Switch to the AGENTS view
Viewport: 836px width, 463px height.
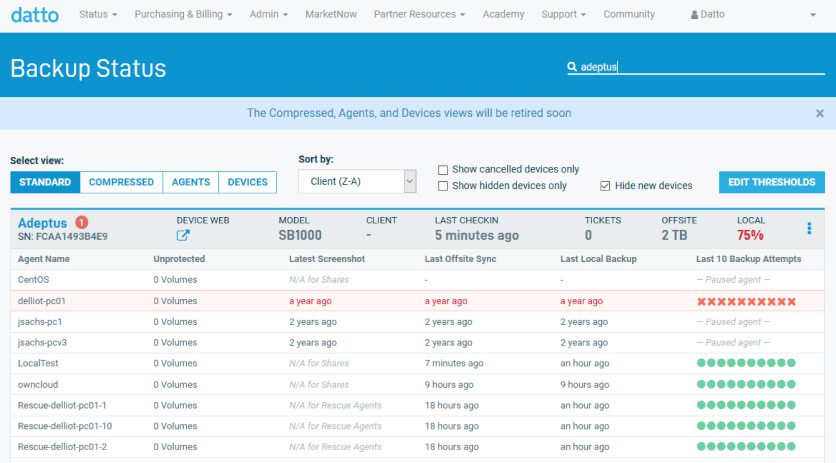[190, 182]
